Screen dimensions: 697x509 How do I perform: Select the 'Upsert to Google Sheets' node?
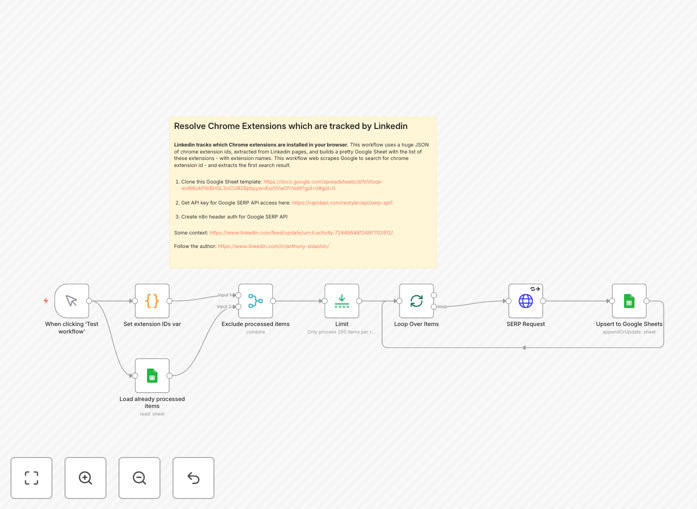coord(629,301)
